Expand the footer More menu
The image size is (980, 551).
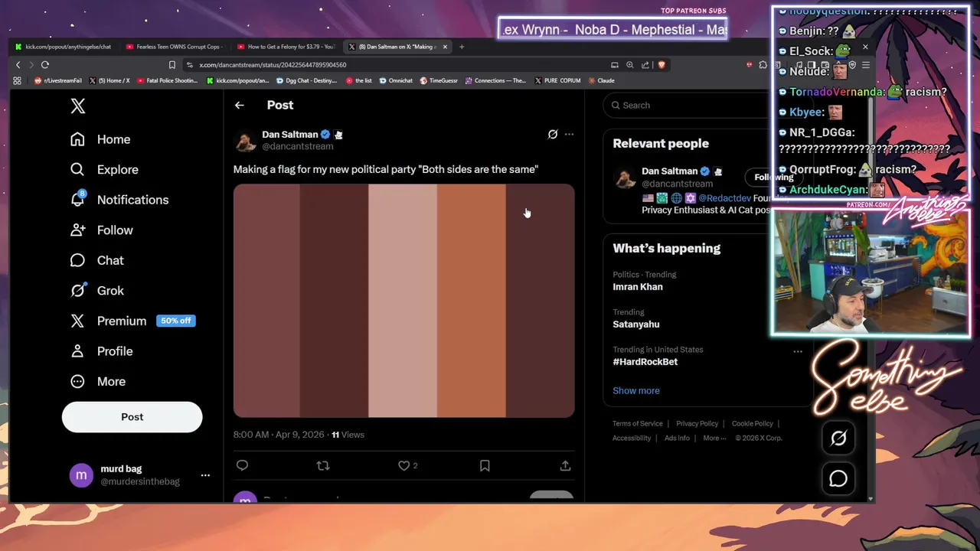coord(714,438)
